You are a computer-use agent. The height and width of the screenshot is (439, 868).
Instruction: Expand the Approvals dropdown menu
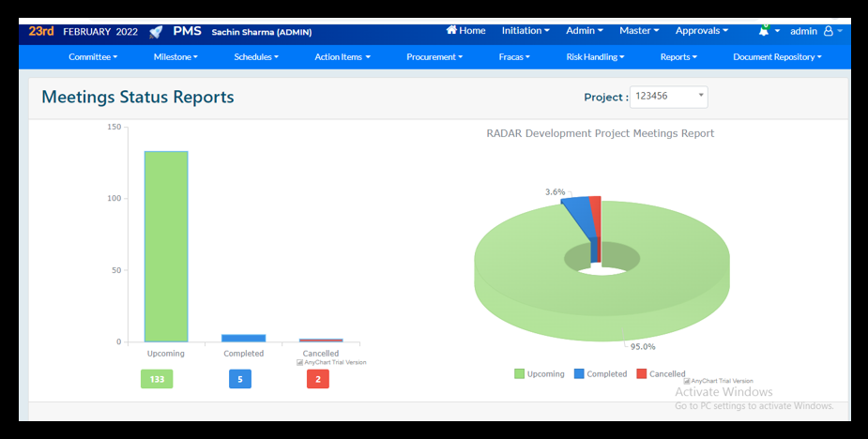tap(702, 31)
